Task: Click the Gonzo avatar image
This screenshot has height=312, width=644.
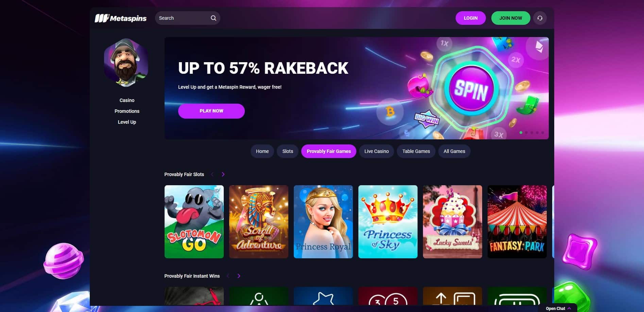Action: tap(126, 63)
